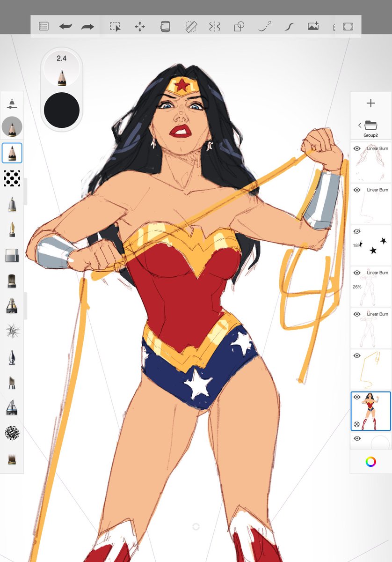Select the fan bristle brush

(12, 459)
